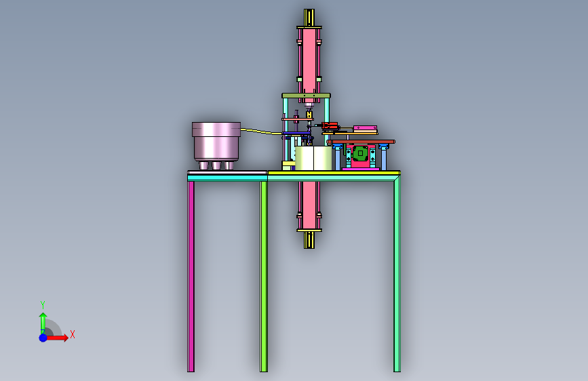Screen dimensions: 588x381
Task: Select the dark red plate above the blue posts
Action: (x=361, y=142)
